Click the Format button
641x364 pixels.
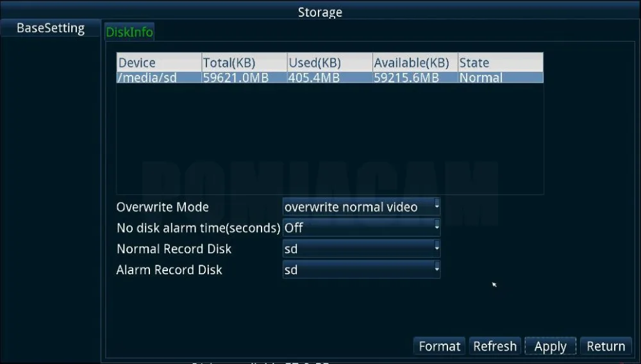coord(440,346)
